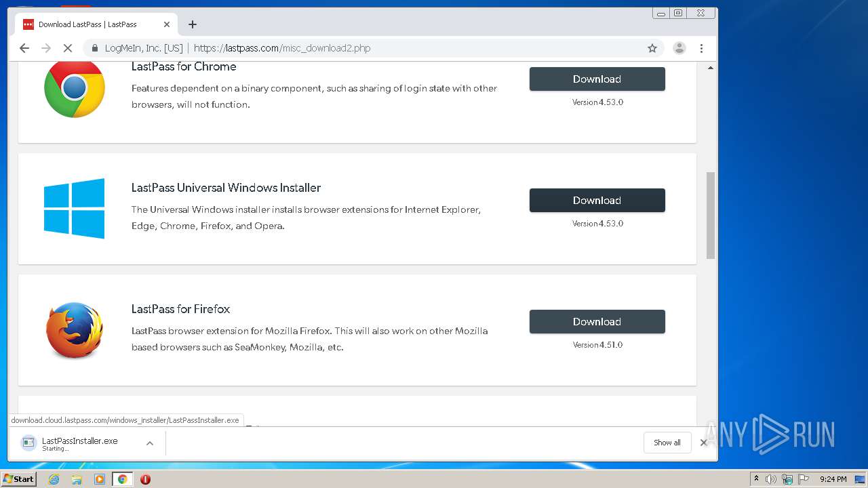
Task: Click the address bar URL
Action: pyautogui.click(x=282, y=48)
